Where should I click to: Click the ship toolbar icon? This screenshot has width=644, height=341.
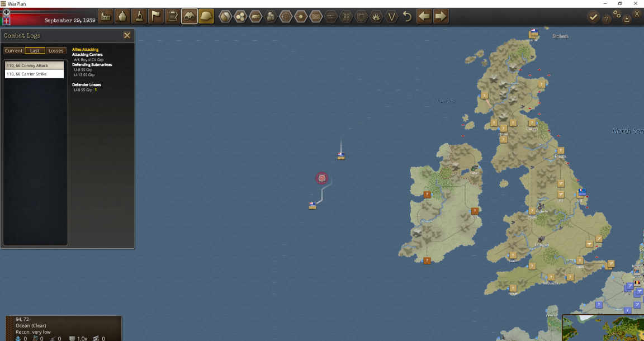tap(122, 16)
